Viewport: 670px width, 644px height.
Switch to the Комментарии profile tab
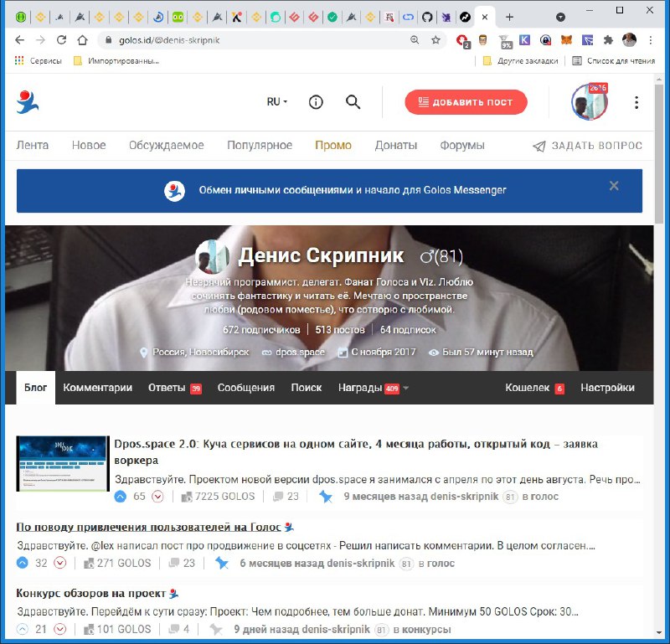(97, 388)
